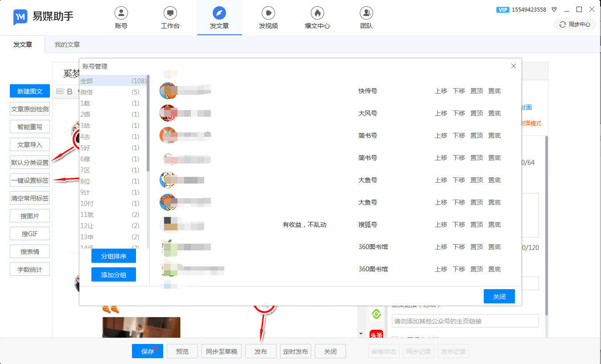The height and width of the screenshot is (364, 601).
Task: Click 定时发布 scheduled publish
Action: [x=296, y=351]
